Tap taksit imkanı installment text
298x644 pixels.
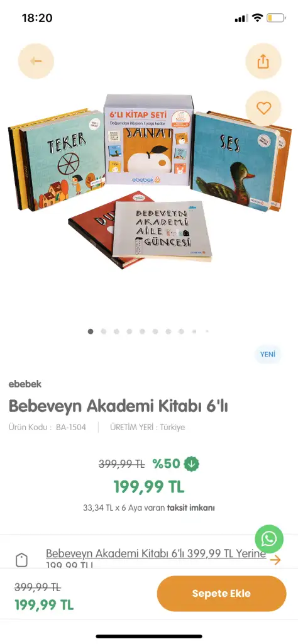[x=190, y=508]
